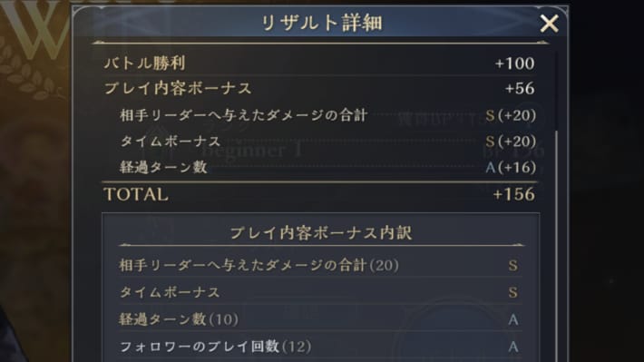Click the vertical scrollbar on dialog right edge
Screen dimensions: 644x362
click(x=557, y=247)
